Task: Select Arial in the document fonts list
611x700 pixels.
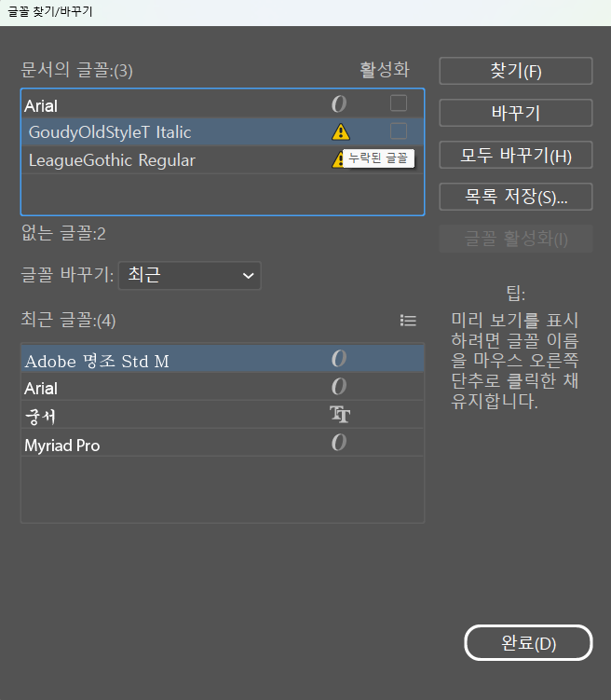Action: click(x=222, y=104)
